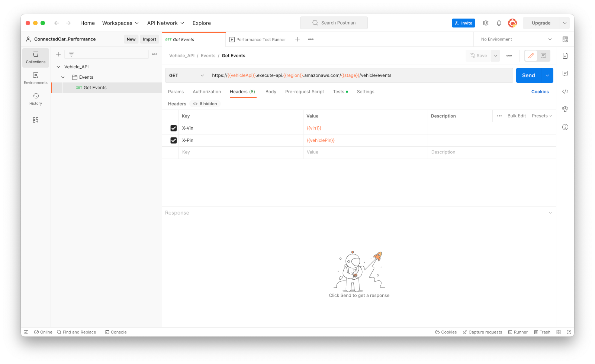Open two-pane view icon in status bar
The height and width of the screenshot is (364, 595).
pyautogui.click(x=559, y=332)
